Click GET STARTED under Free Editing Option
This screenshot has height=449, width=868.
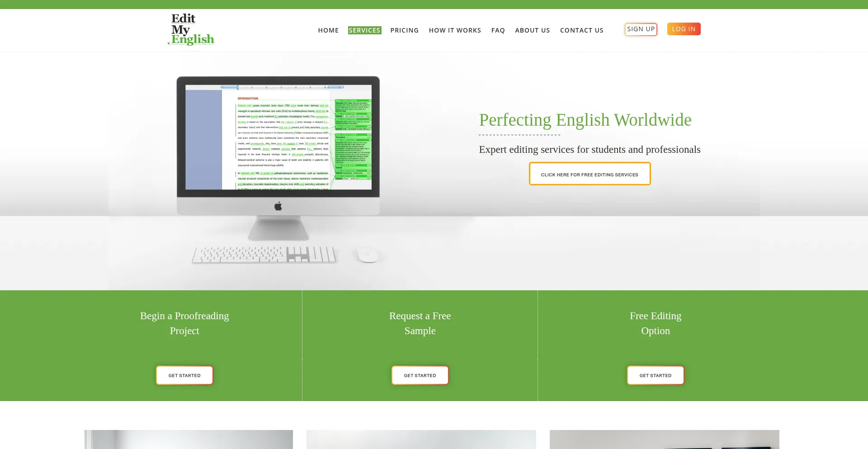tap(655, 375)
